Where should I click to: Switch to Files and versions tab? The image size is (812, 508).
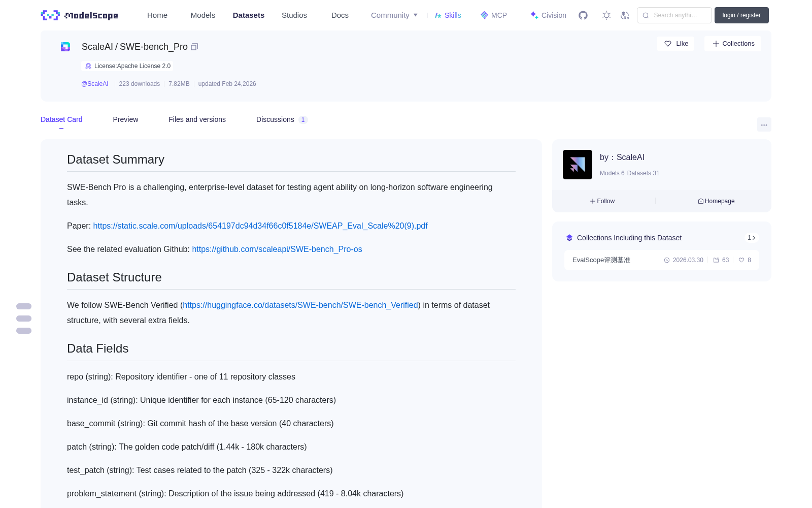(197, 119)
